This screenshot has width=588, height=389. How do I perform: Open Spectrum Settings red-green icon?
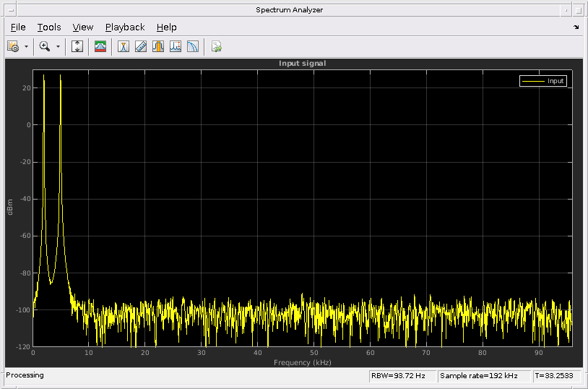click(x=100, y=46)
